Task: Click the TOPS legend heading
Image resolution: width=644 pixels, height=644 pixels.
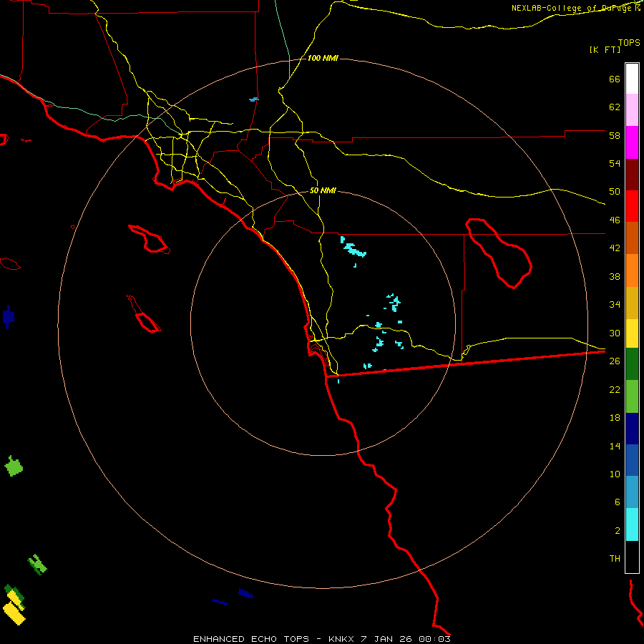Action: (629, 42)
